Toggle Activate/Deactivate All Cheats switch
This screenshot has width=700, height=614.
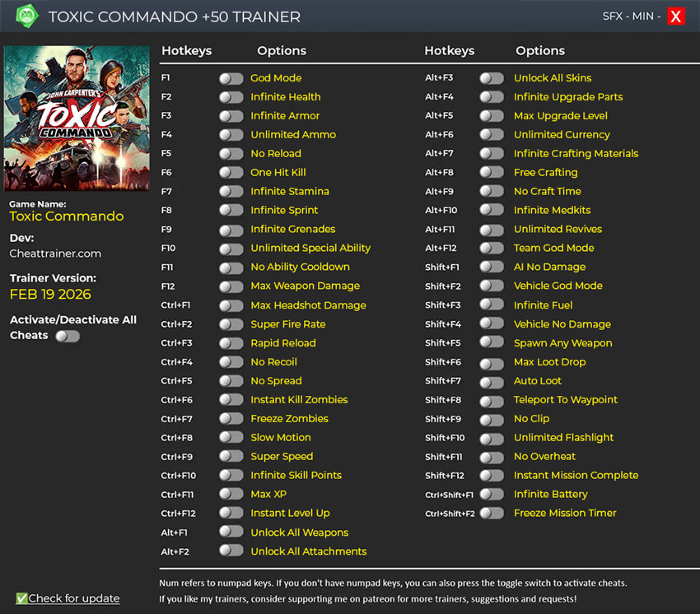67,336
